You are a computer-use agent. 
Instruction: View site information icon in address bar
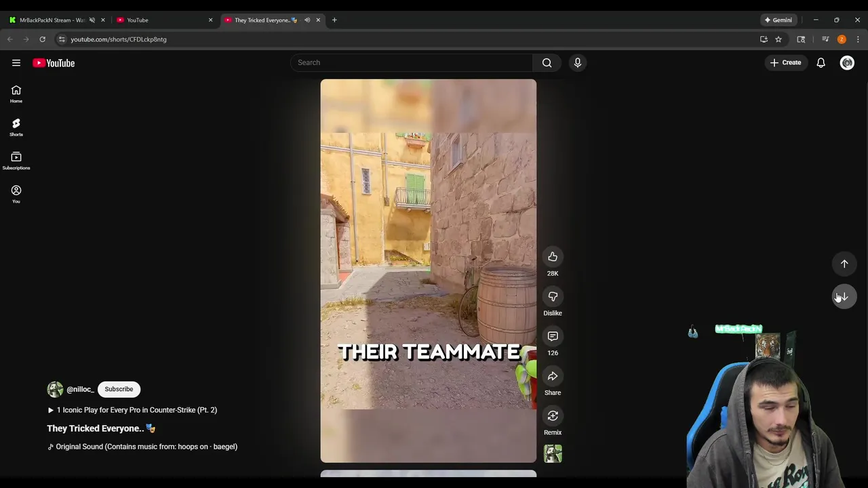tap(62, 39)
